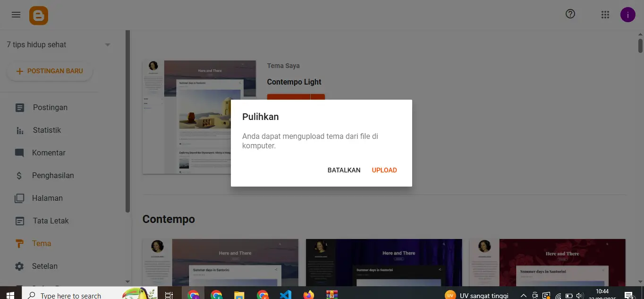Click the Penghasilan dollar icon
Viewport: 644px width, 299px height.
click(x=19, y=176)
